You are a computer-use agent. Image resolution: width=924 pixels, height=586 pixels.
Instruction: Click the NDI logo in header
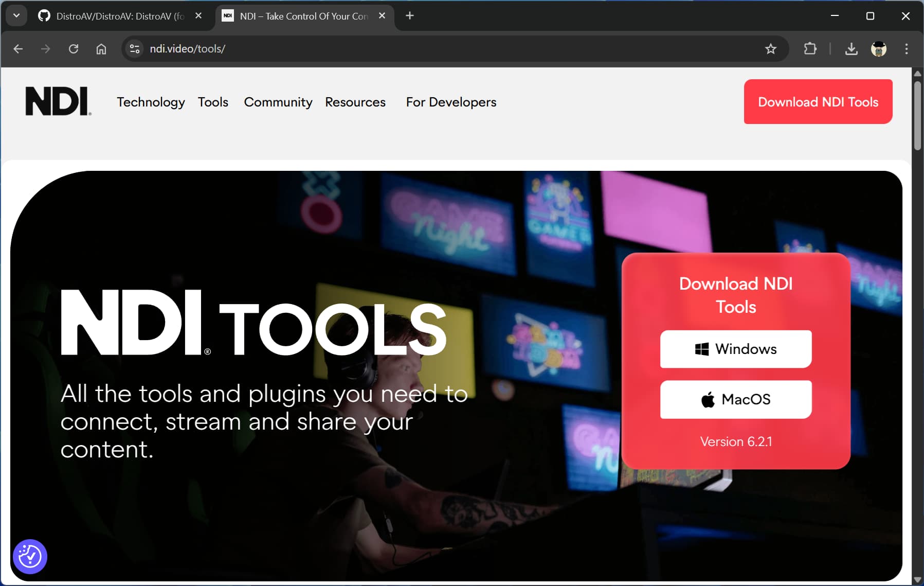coord(58,101)
